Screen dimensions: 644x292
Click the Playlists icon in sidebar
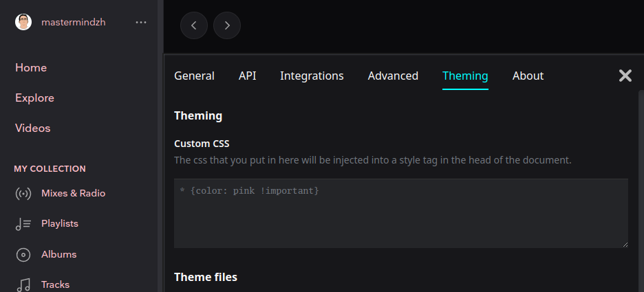pyautogui.click(x=23, y=224)
